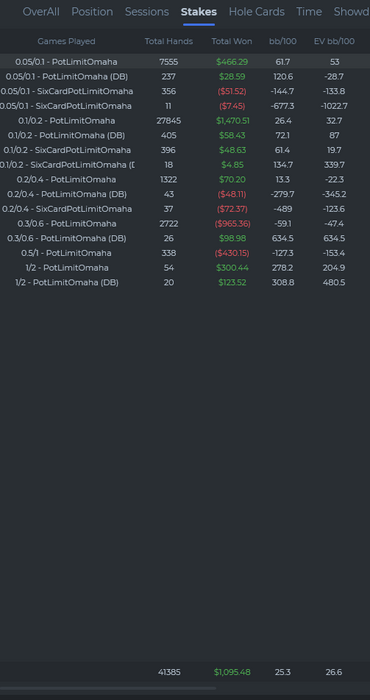Select 0.2/0.4 - SixCardPotLimitOmaha row
The image size is (370, 700).
[x=185, y=209]
